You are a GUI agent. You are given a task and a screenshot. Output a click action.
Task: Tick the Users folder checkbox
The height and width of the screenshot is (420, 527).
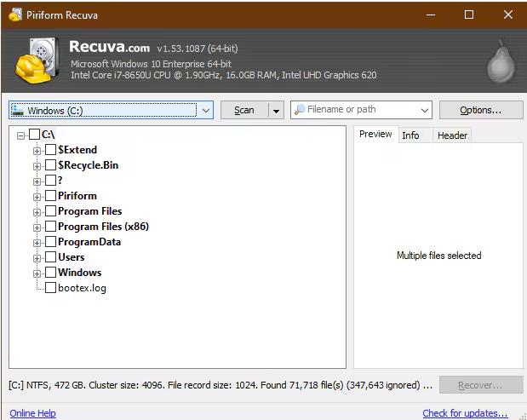tap(50, 257)
